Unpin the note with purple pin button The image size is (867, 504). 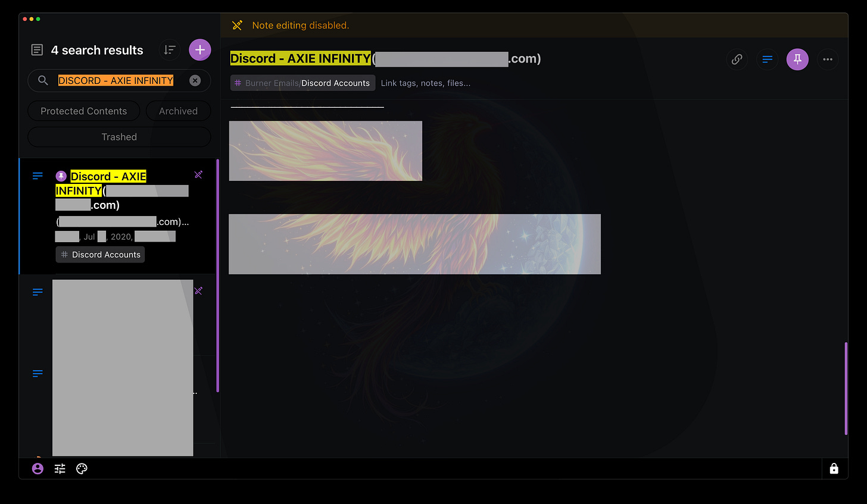point(797,60)
